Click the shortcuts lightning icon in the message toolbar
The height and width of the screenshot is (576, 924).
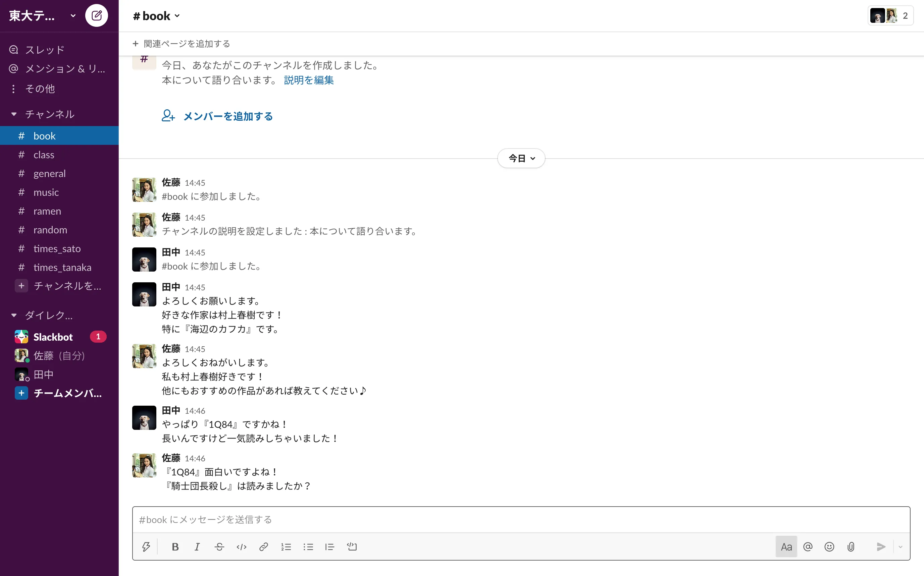pyautogui.click(x=147, y=547)
